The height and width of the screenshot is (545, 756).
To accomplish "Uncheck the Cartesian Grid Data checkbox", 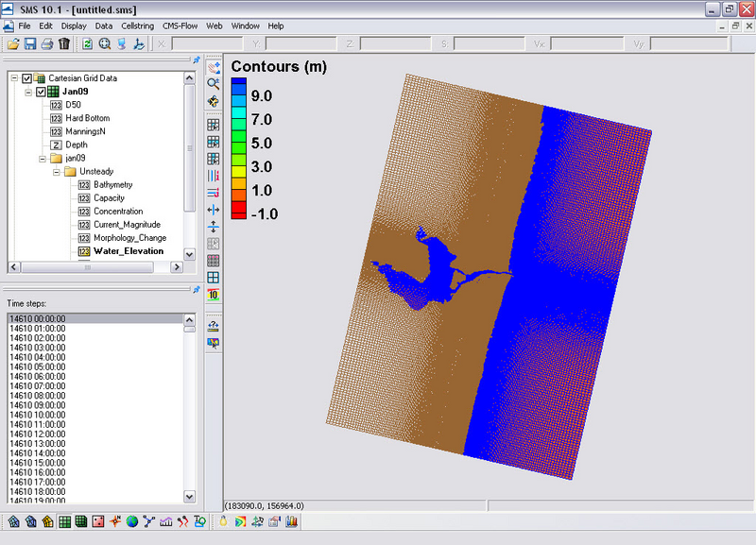I will (x=27, y=78).
